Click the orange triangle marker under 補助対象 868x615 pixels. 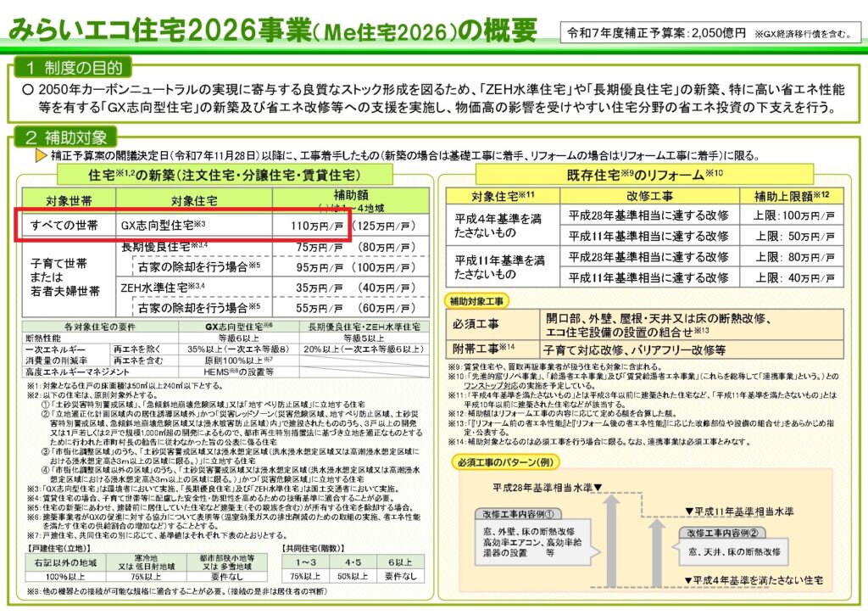pyautogui.click(x=40, y=156)
